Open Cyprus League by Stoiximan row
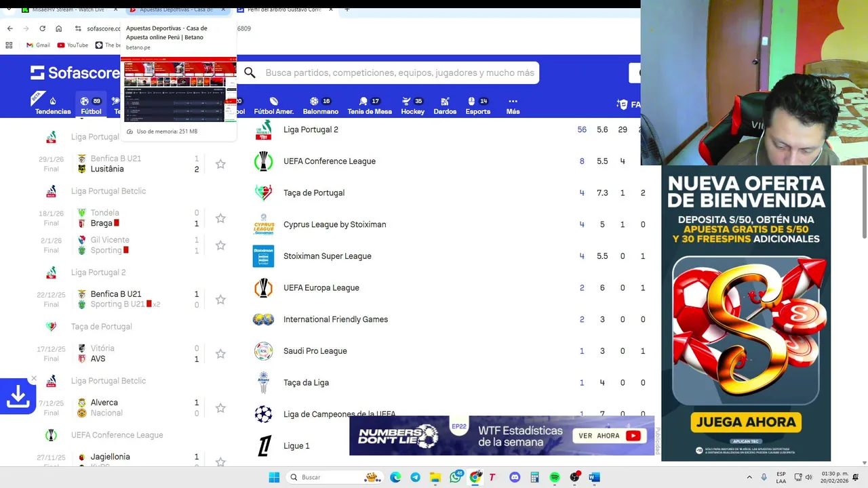 448,224
